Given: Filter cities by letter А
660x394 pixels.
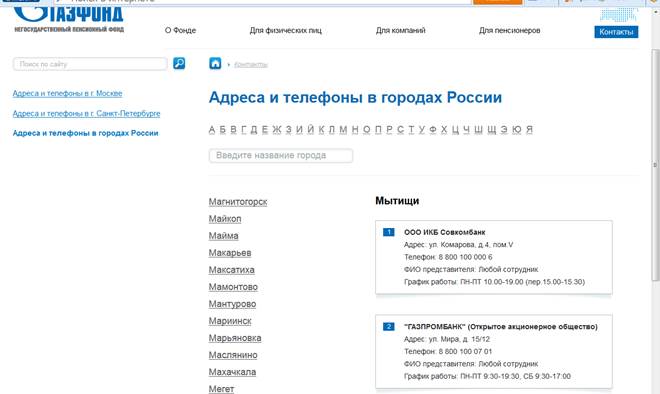Looking at the screenshot, I should tap(212, 130).
